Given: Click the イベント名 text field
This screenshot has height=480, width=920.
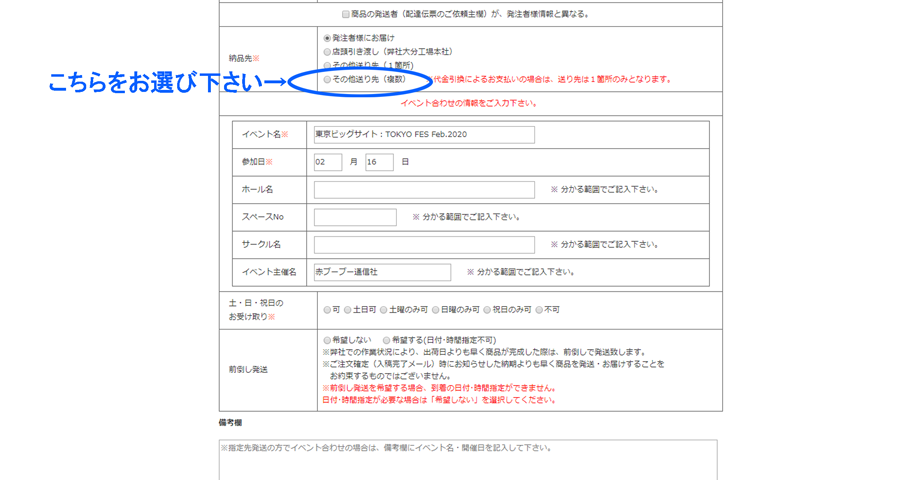Looking at the screenshot, I should (424, 134).
